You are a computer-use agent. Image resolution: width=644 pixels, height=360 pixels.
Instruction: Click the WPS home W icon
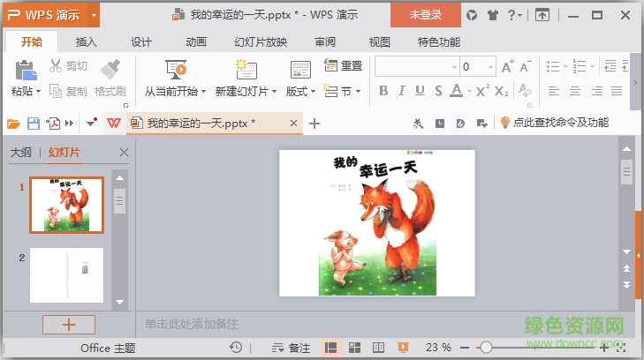point(114,123)
